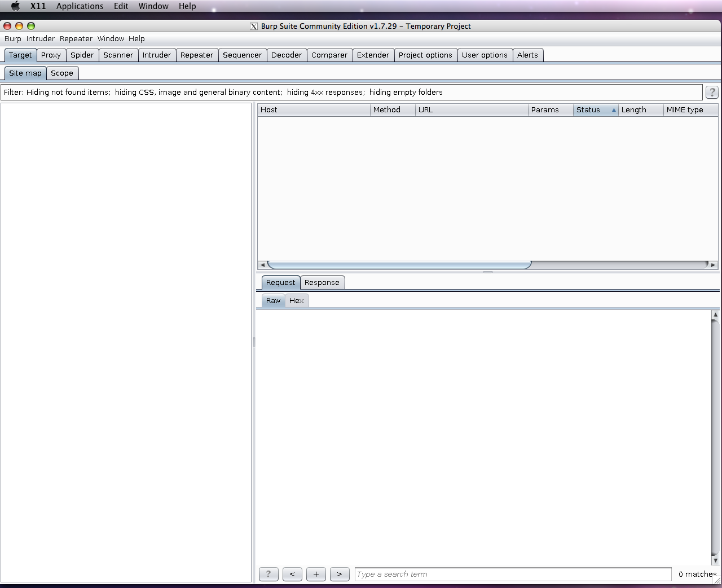Switch to the Proxy tab
Image resolution: width=722 pixels, height=588 pixels.
[x=51, y=55]
